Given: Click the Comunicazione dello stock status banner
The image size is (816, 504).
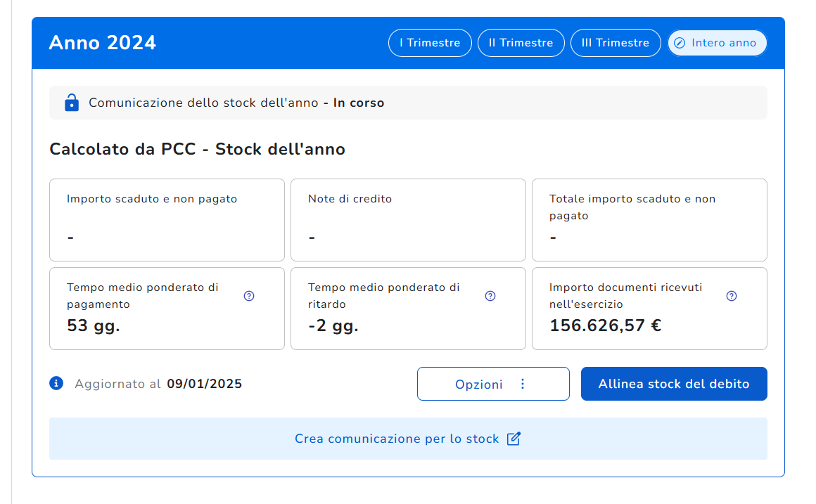Looking at the screenshot, I should pyautogui.click(x=408, y=103).
